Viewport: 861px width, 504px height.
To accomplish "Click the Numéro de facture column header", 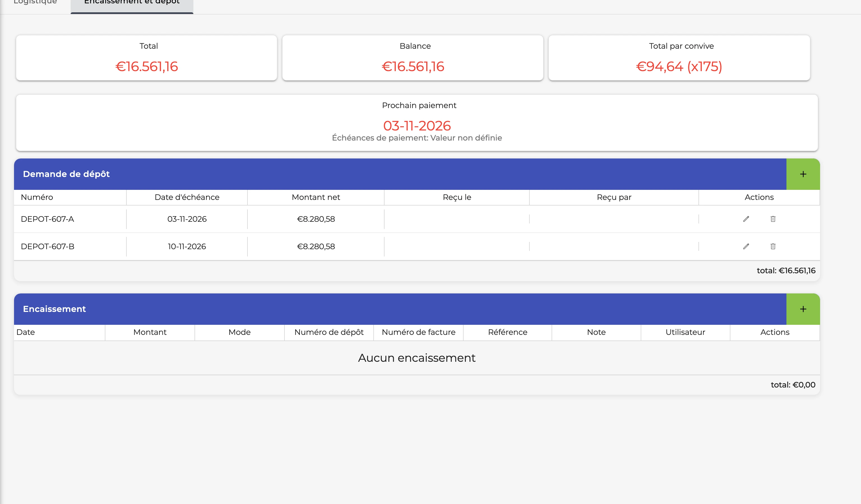I will (x=418, y=332).
